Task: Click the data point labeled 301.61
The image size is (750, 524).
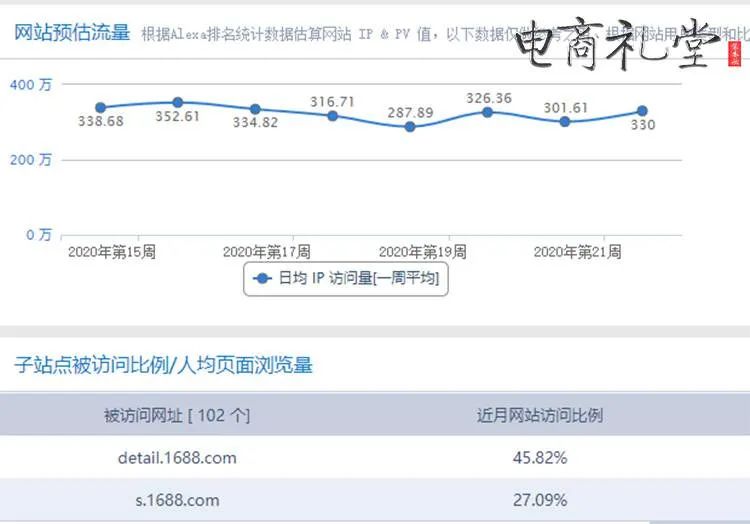Action: 565,122
